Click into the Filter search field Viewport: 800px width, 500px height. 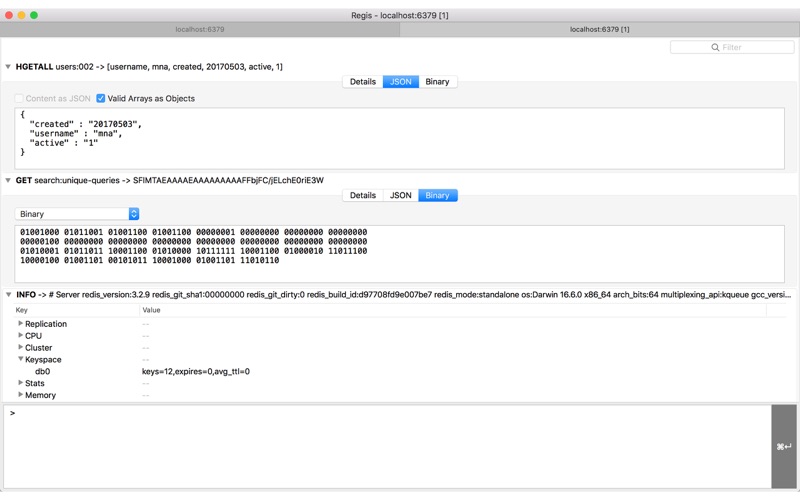[732, 47]
